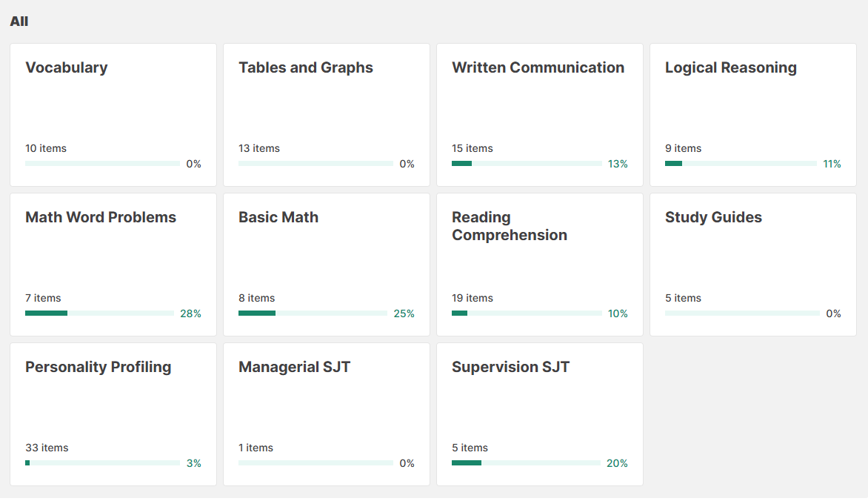Open the Supervision SJT title
Viewport: 868px width, 501px height.
tap(510, 367)
